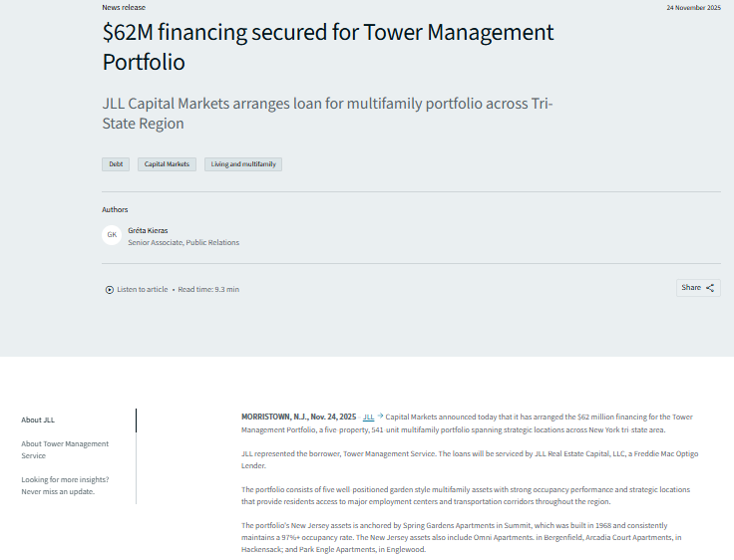Click the arrow icon beside JLL link
Image resolution: width=734 pixels, height=560 pixels.
[380, 416]
